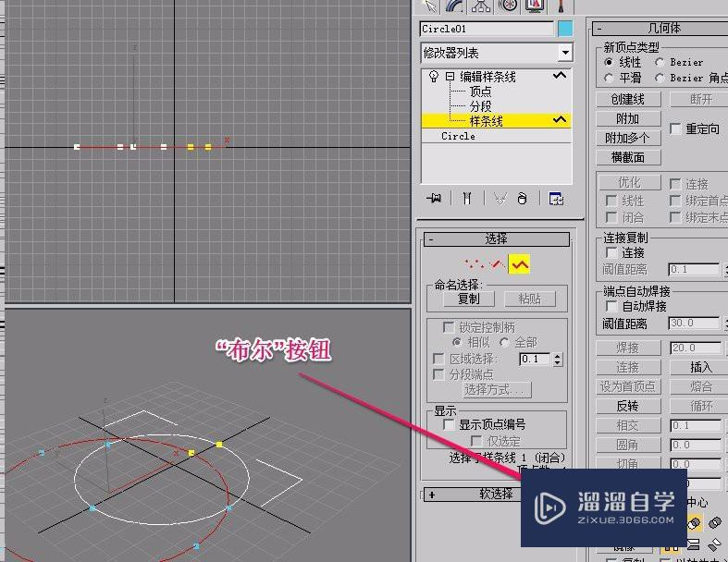This screenshot has height=562, width=728.
Task: Open Configure Modifier Sets icon
Action: [x=556, y=199]
